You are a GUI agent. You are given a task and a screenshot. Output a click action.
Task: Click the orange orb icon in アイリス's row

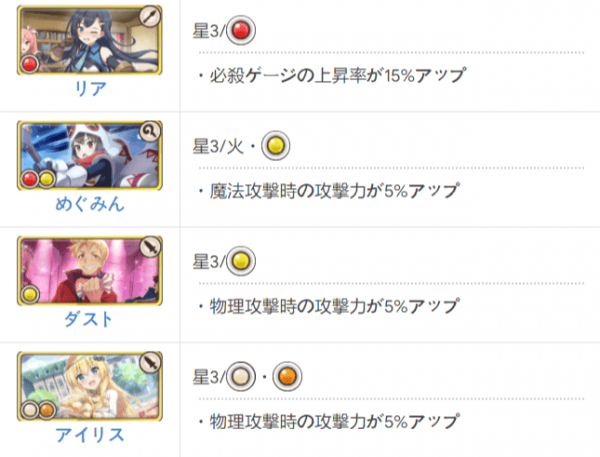(287, 377)
